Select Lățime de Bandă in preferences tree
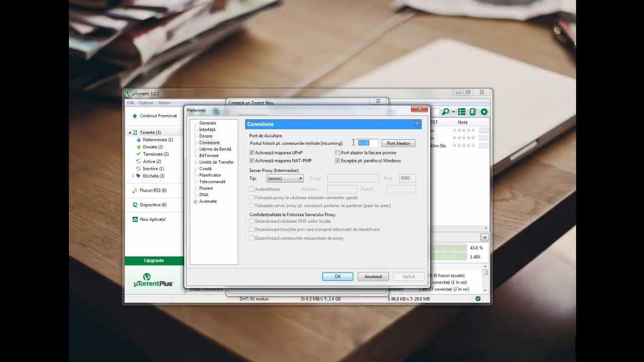This screenshot has height=362, width=644. [215, 149]
